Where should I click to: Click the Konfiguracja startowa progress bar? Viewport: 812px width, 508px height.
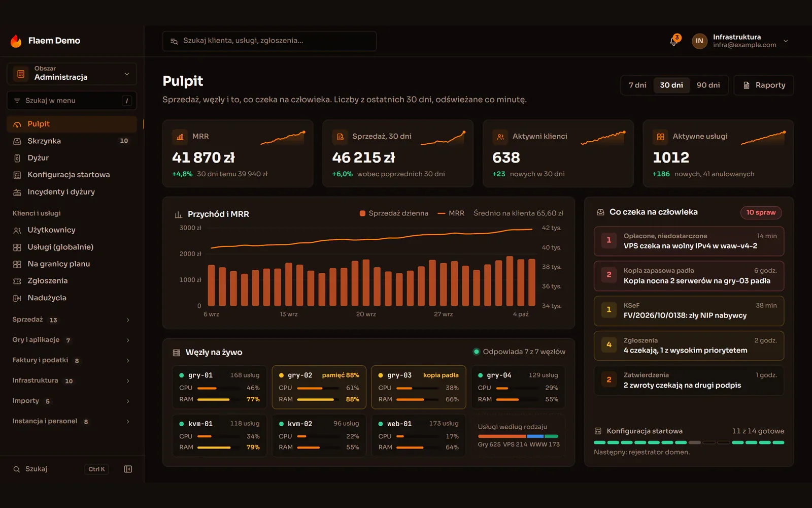(x=689, y=442)
